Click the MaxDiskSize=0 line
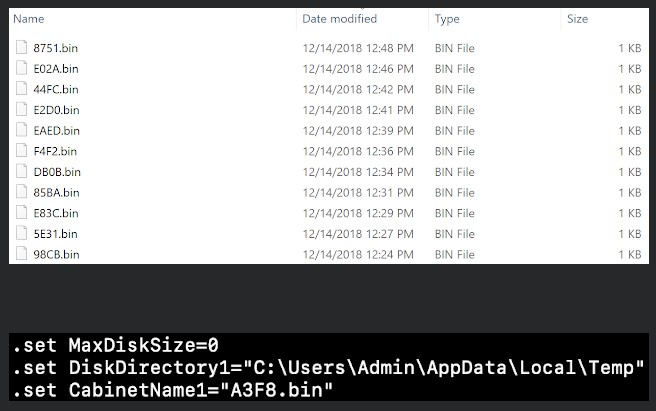Viewport: 656px width, 411px height. [115, 345]
